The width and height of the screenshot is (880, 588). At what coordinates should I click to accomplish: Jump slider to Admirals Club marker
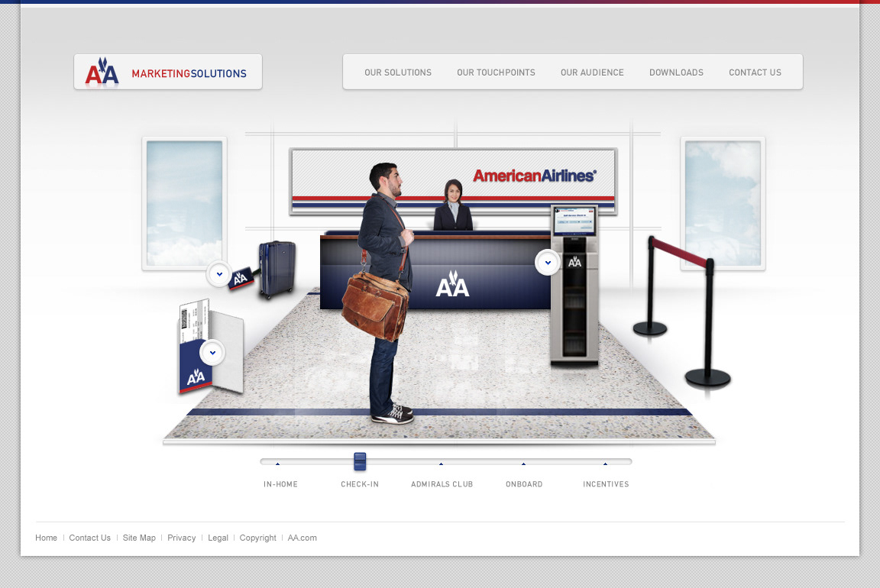click(x=441, y=464)
